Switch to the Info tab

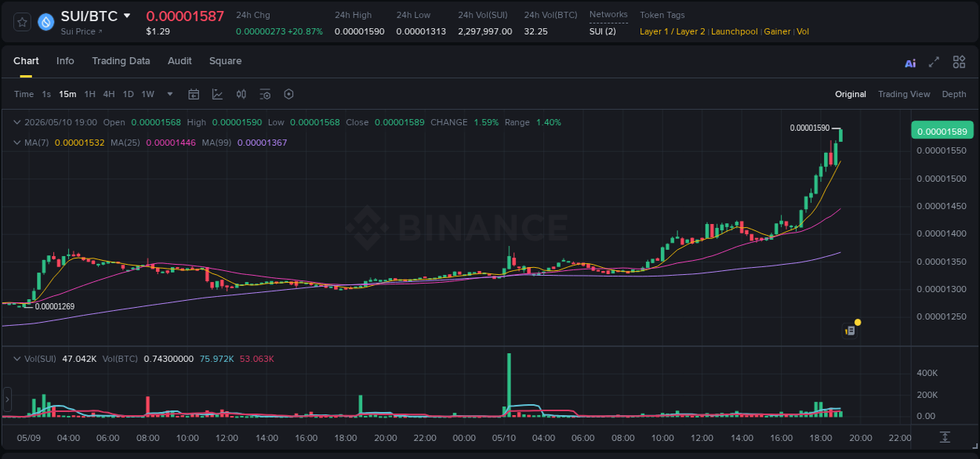coord(65,61)
